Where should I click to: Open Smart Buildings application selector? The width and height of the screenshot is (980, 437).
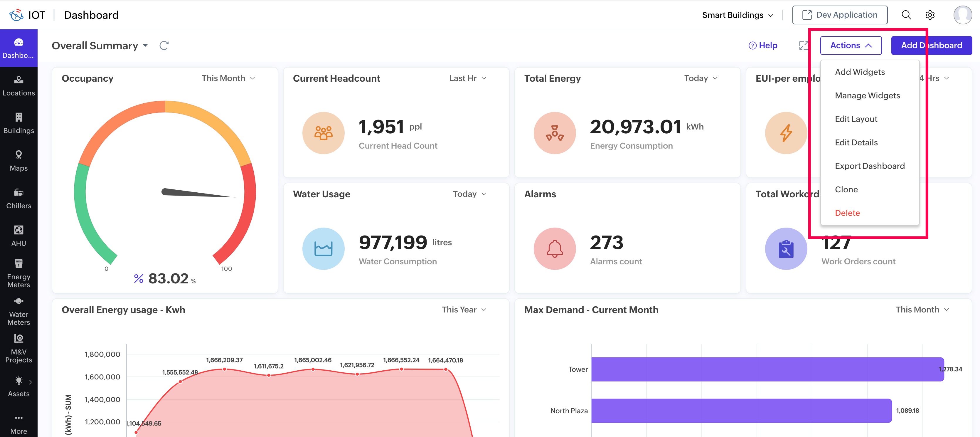[x=737, y=15]
